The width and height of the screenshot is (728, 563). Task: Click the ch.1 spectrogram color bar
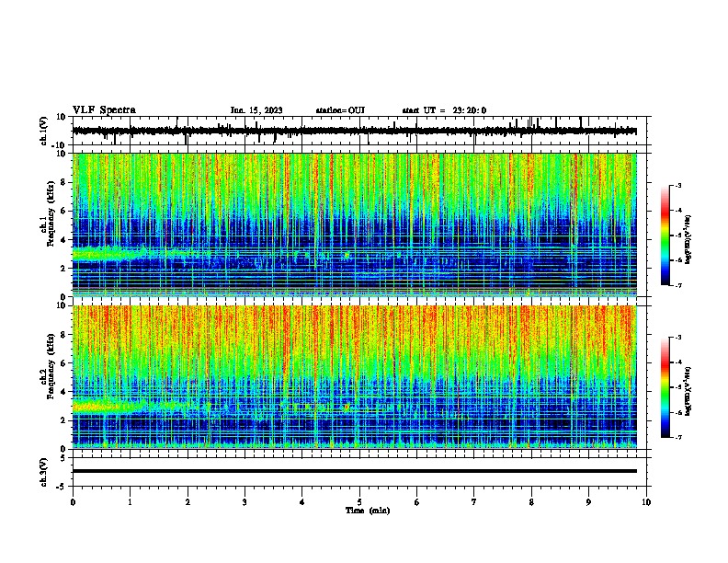click(x=665, y=236)
